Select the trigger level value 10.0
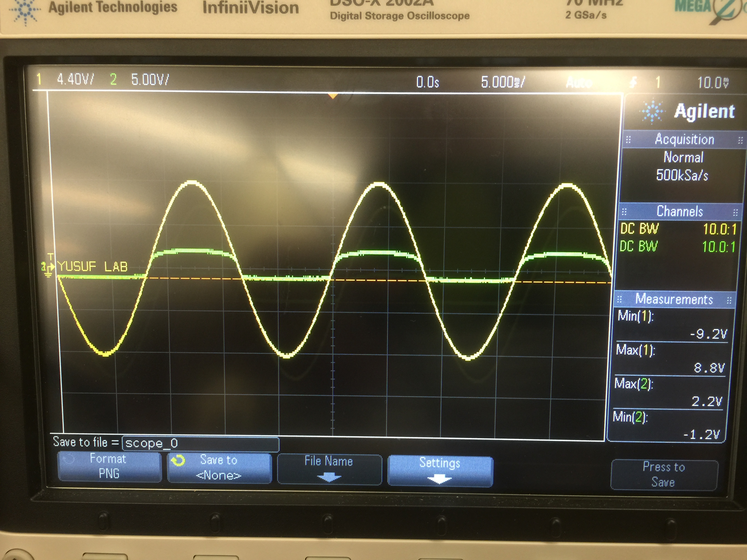 713,82
